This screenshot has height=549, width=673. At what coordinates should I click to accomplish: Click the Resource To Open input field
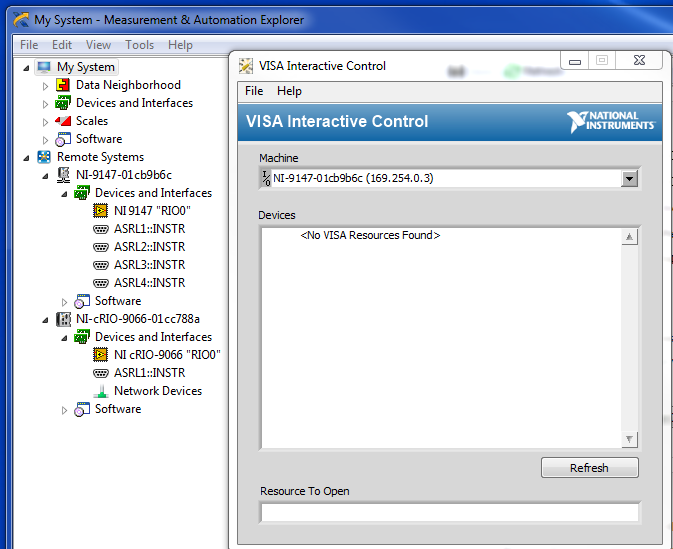point(449,513)
